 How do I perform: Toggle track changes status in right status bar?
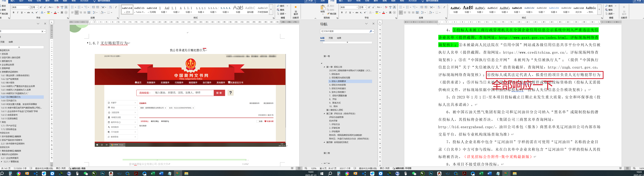(385, 168)
